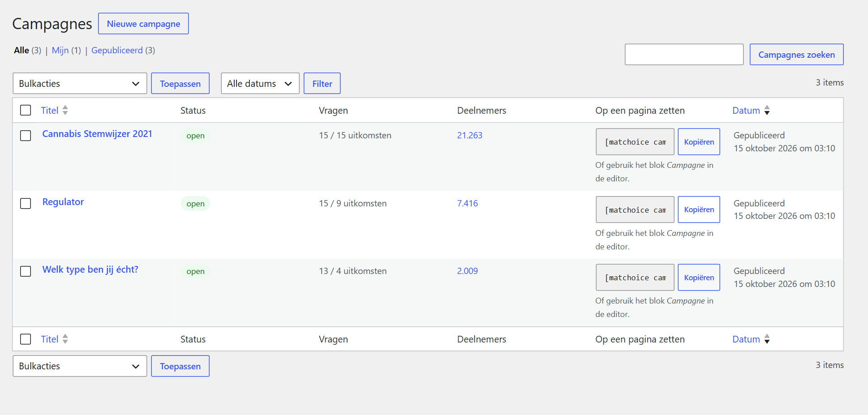
Task: Click shortcode field of Cannabis Stemwijzer row
Action: (x=635, y=142)
